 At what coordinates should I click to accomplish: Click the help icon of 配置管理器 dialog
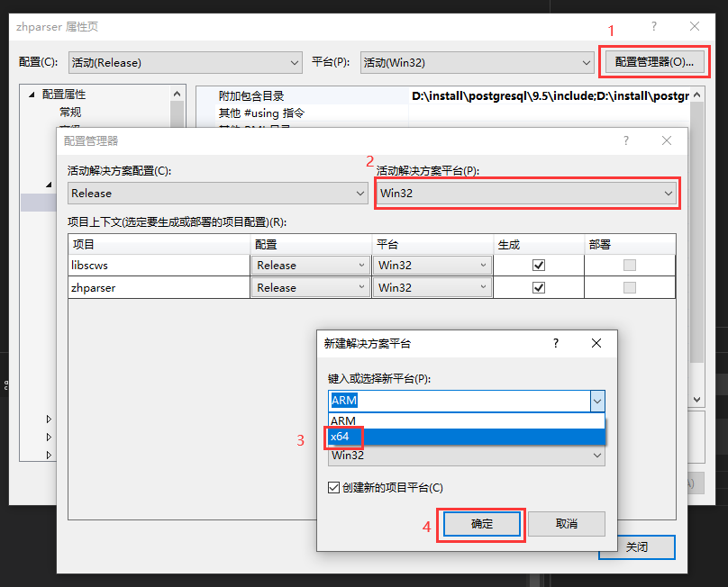tap(626, 140)
